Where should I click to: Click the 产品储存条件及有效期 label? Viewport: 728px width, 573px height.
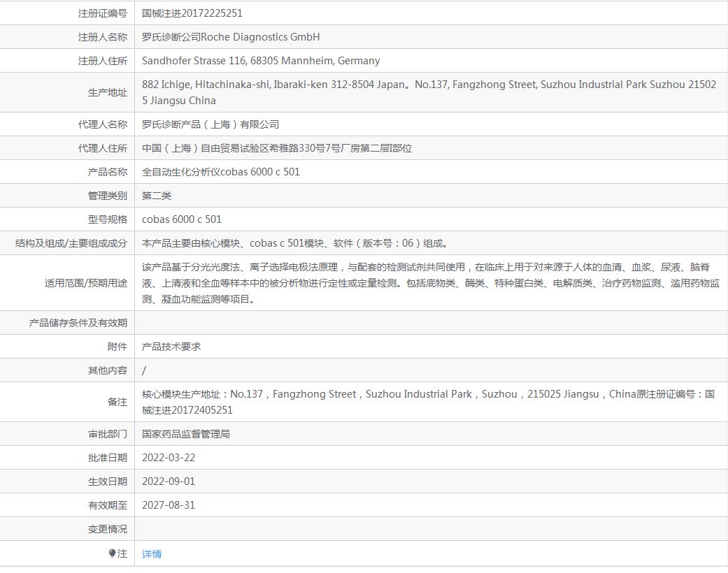tap(78, 323)
